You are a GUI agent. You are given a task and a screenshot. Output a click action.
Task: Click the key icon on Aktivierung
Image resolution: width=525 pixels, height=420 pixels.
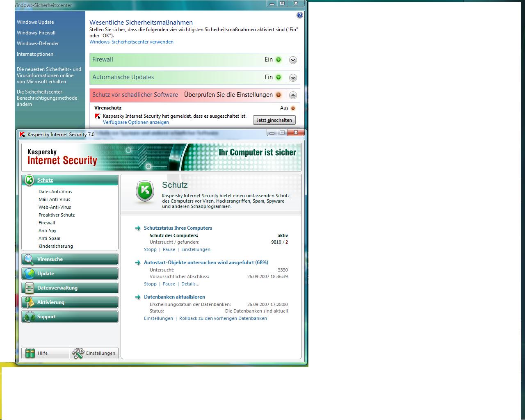29,302
